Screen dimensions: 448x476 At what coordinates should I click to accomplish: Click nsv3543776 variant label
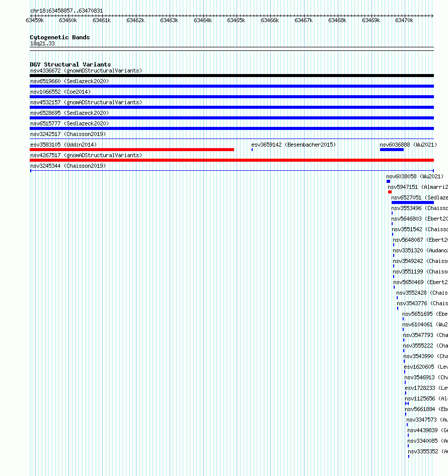coord(422,304)
